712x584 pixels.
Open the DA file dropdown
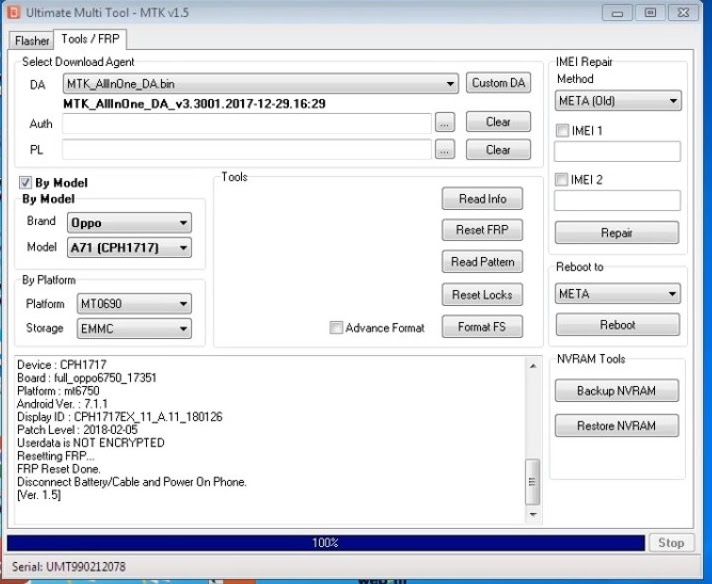[261, 84]
